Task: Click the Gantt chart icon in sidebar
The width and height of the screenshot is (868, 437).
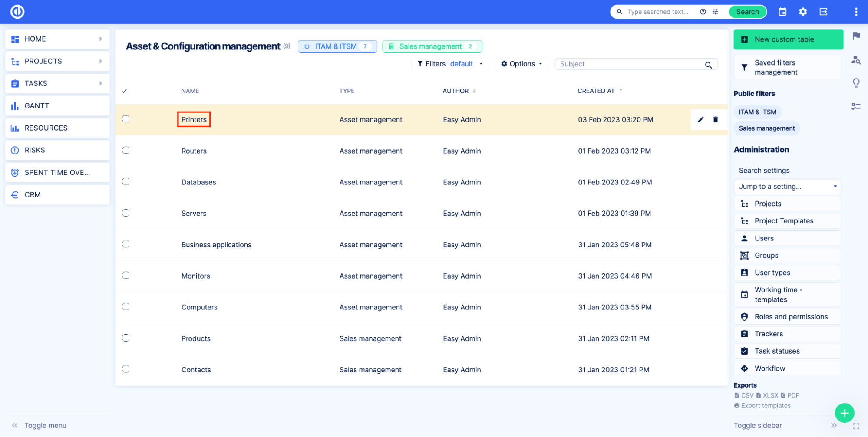Action: click(x=15, y=105)
